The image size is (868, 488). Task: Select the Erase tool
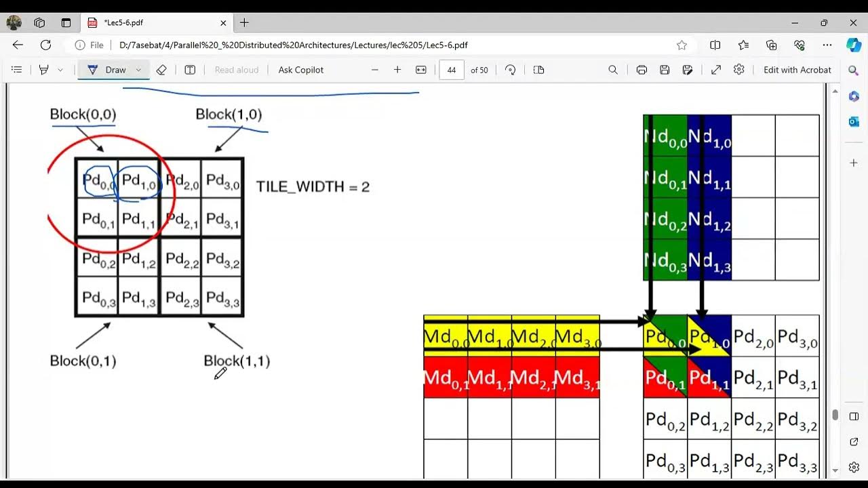point(161,70)
